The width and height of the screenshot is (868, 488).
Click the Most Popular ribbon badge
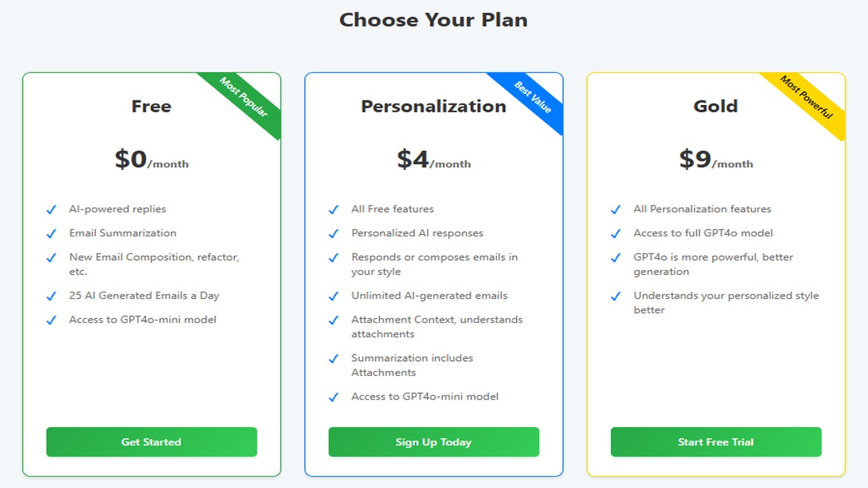(x=243, y=97)
